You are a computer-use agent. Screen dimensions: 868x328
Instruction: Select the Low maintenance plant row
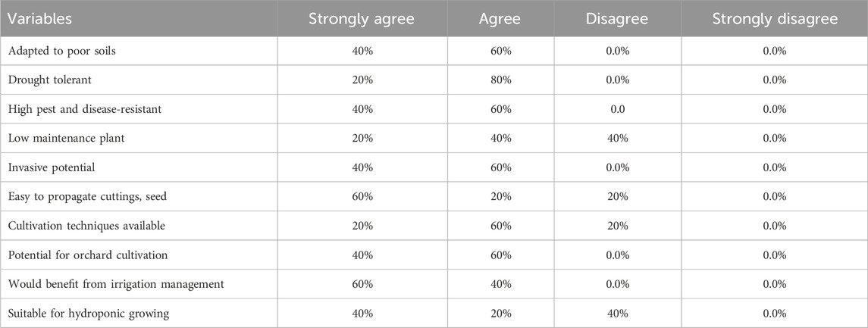(x=434, y=139)
